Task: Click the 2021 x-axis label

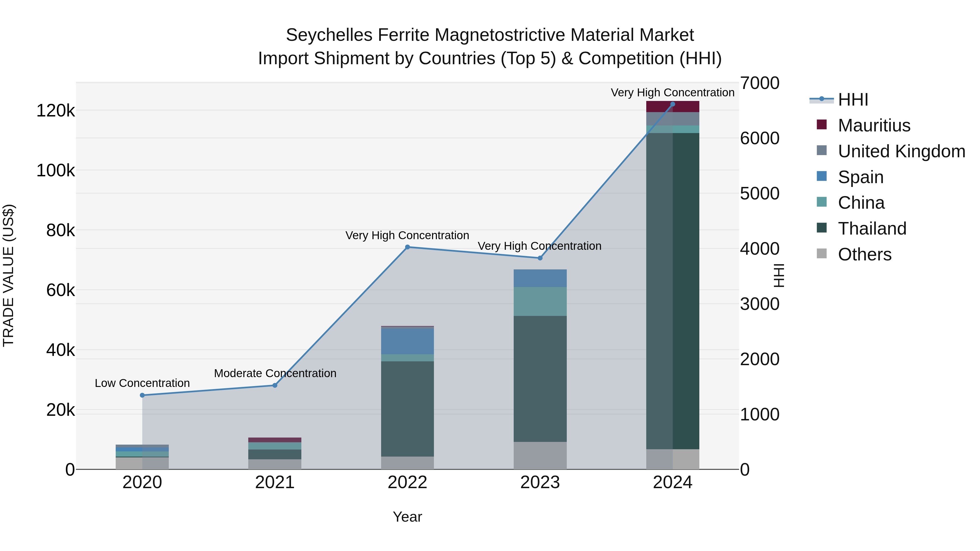Action: 275,482
